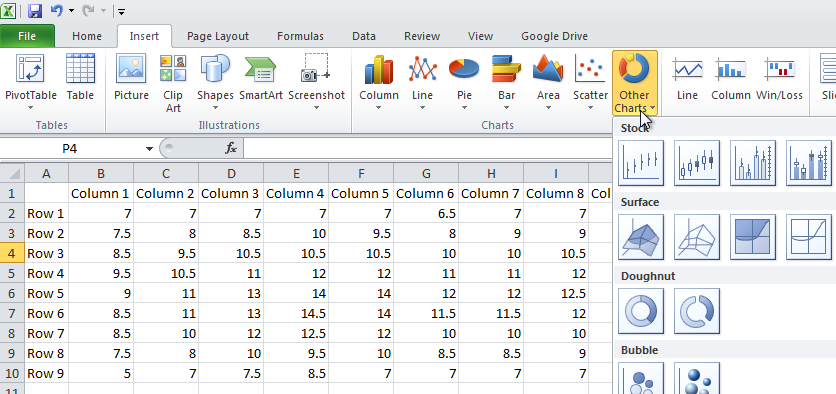Select the Scatter chart type
The height and width of the screenshot is (394, 836).
pyautogui.click(x=590, y=83)
